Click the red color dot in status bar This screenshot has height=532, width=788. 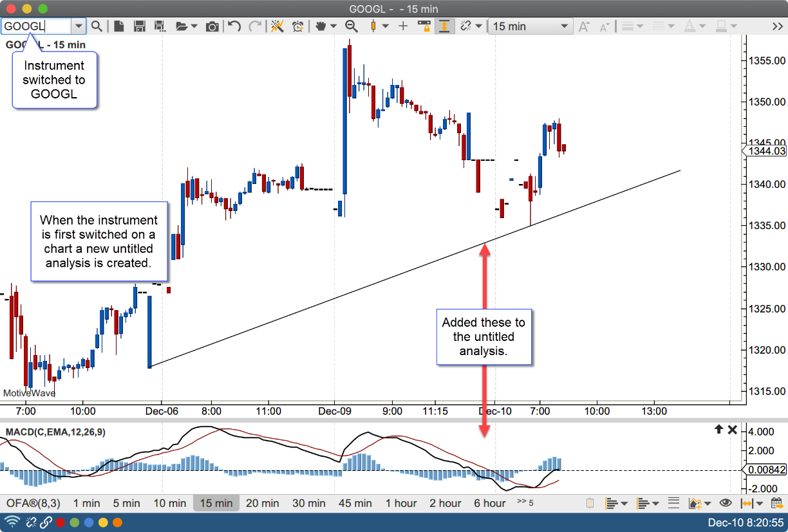click(x=61, y=522)
